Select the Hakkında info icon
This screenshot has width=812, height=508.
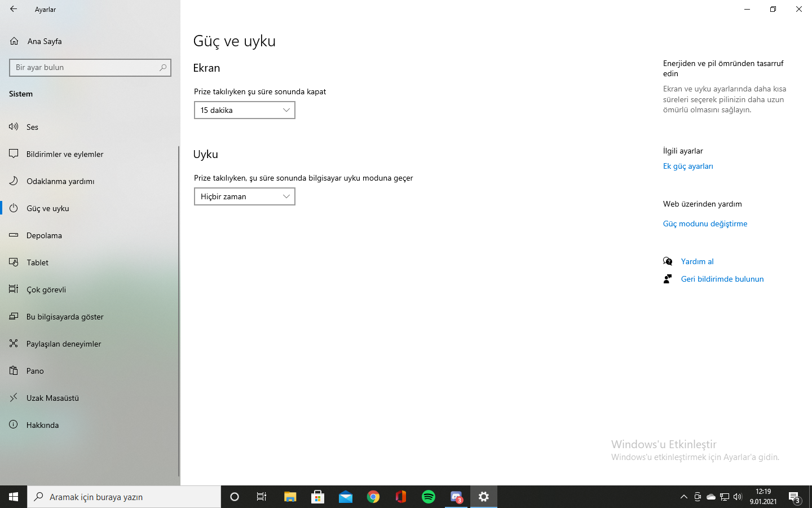point(14,424)
